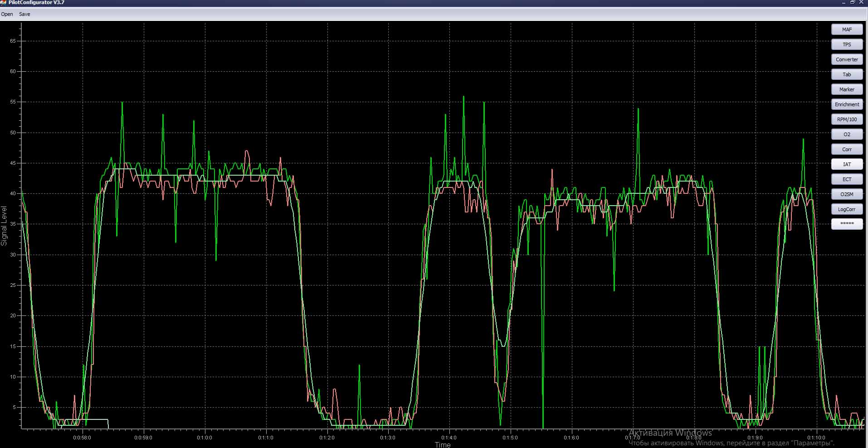The height and width of the screenshot is (448, 868).
Task: Click the '55' signal level tick
Action: (13, 102)
